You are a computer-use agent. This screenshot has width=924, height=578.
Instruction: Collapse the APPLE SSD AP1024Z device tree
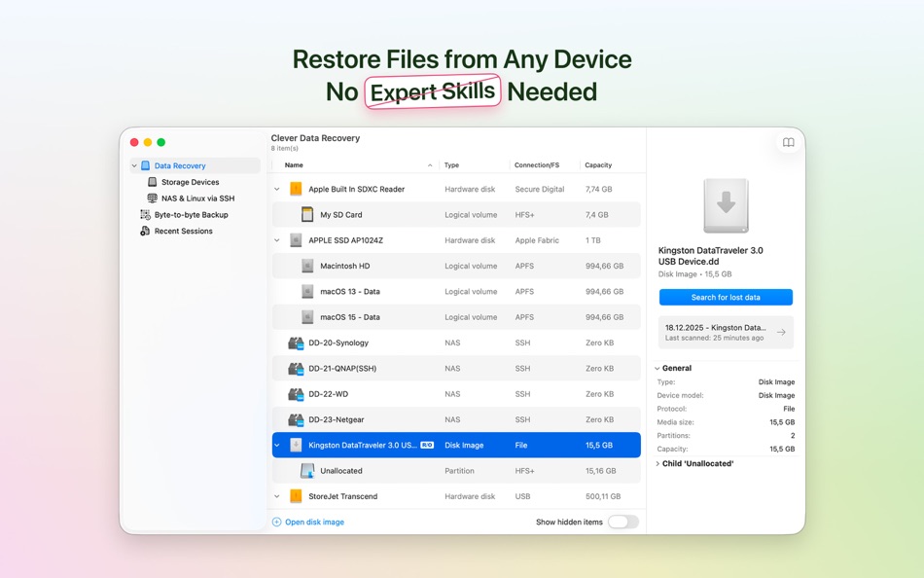click(276, 239)
